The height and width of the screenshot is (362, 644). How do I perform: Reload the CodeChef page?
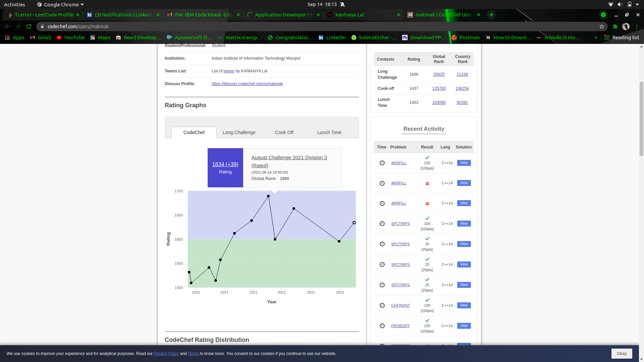click(29, 26)
